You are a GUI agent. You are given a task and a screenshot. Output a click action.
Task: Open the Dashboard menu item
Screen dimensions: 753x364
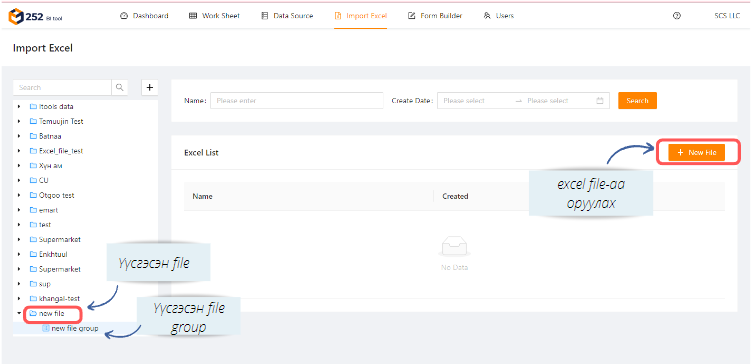pyautogui.click(x=144, y=16)
